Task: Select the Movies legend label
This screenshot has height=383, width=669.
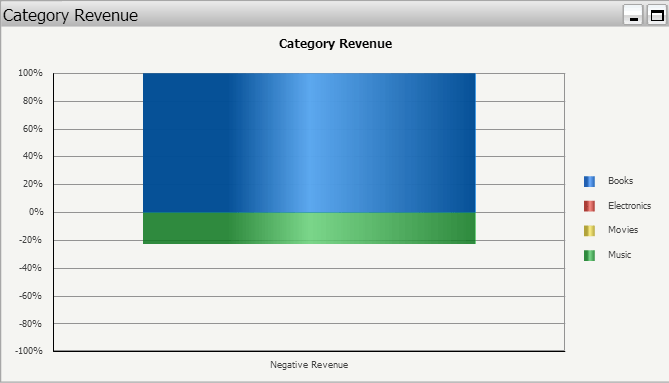Action: tap(623, 230)
